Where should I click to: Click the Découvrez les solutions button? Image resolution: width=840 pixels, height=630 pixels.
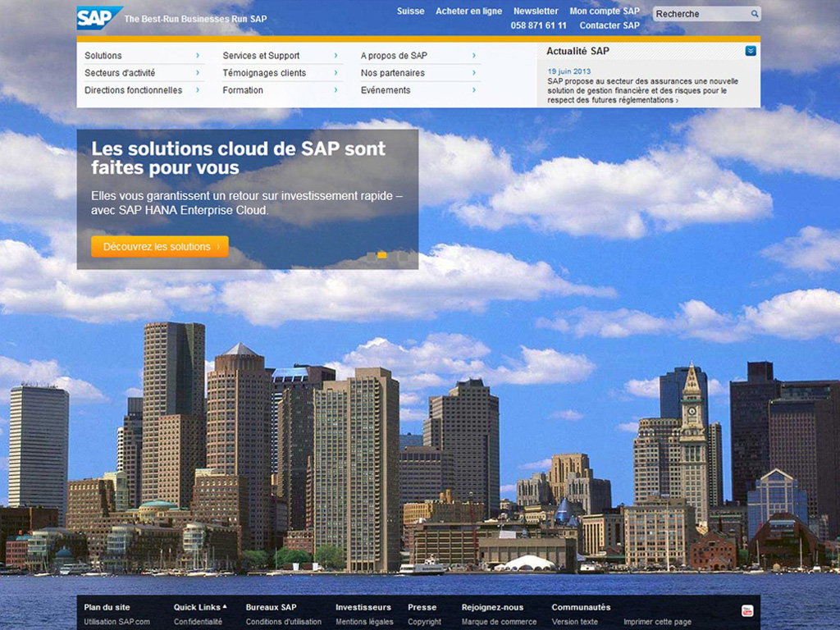(x=160, y=247)
